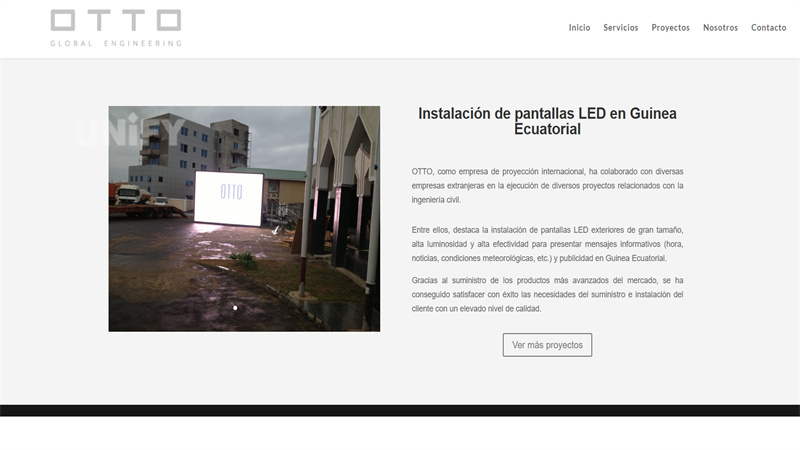
Task: Click the paragraph starting with Gracias al suministro
Action: pyautogui.click(x=547, y=294)
